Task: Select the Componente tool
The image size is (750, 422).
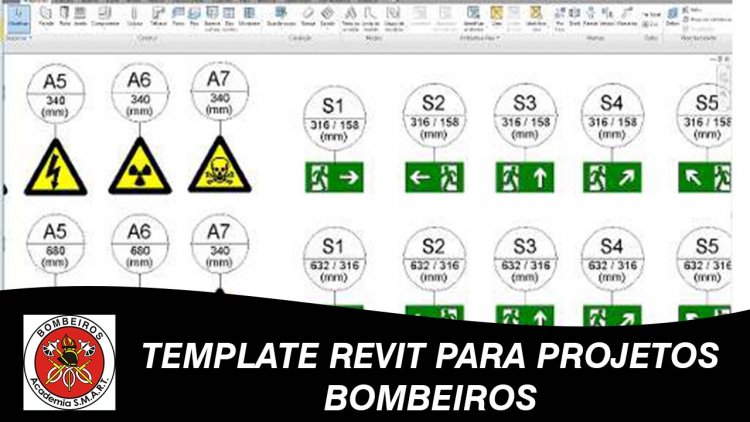Action: click(x=105, y=17)
